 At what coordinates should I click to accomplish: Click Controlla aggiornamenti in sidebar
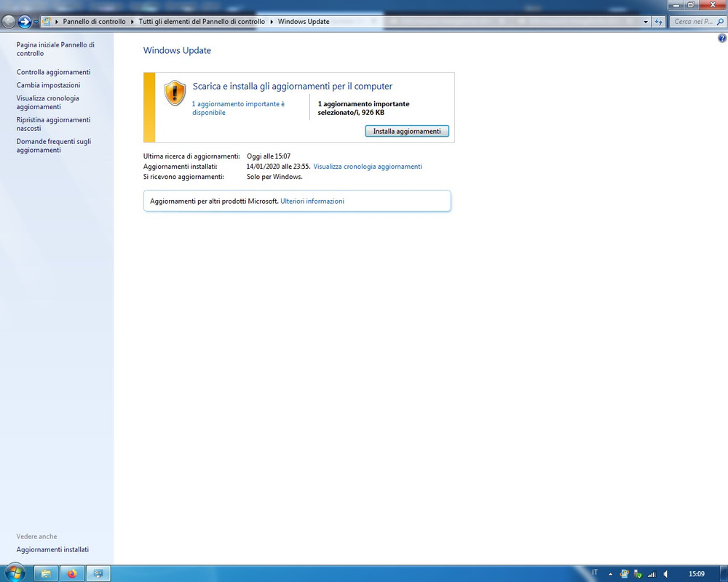(53, 72)
